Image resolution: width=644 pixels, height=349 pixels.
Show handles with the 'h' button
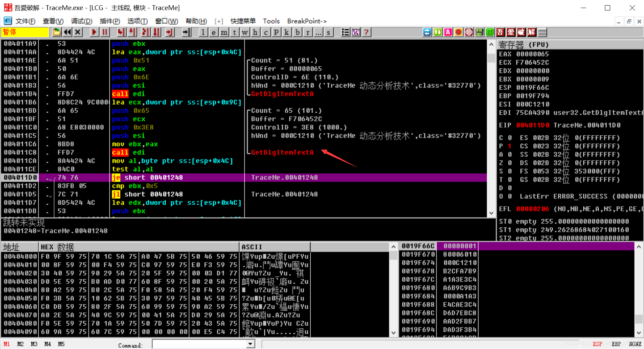[x=256, y=32]
